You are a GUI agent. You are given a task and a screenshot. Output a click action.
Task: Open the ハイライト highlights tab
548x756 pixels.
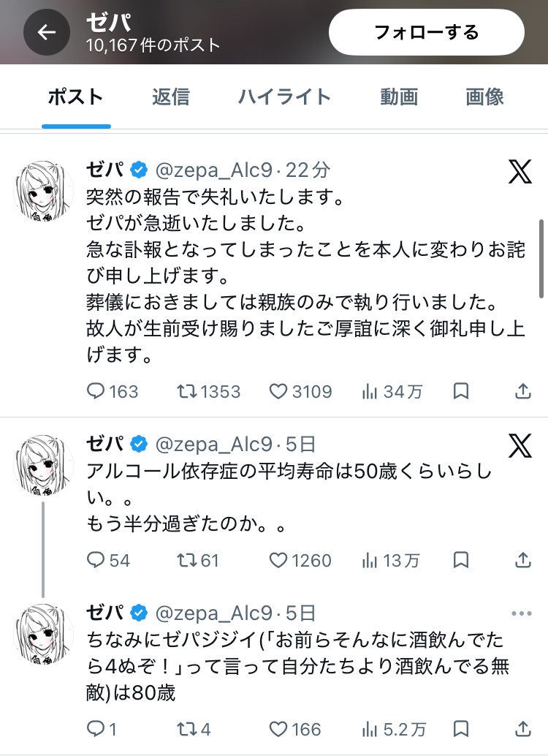[284, 97]
